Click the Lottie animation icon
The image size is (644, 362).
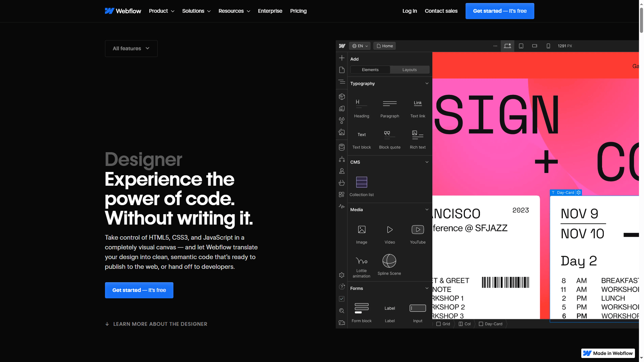click(361, 261)
